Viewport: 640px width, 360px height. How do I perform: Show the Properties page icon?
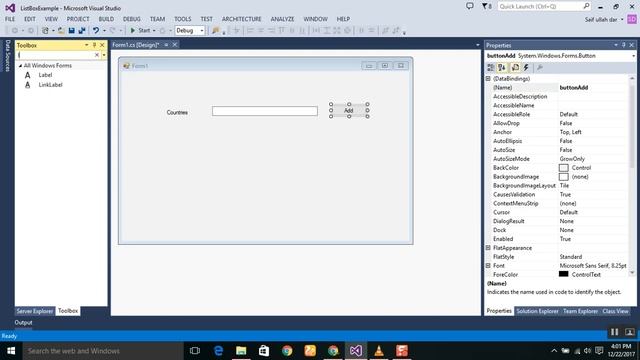pos(516,68)
